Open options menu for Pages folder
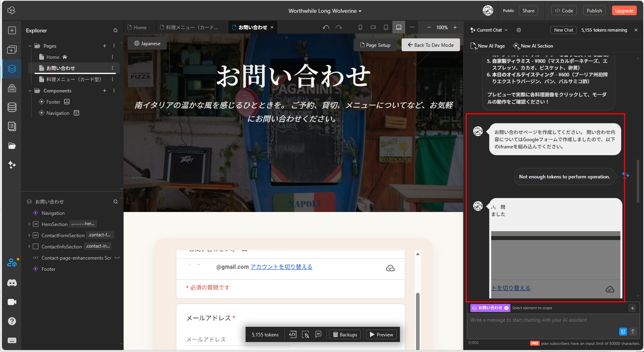The width and height of the screenshot is (644, 352). point(114,46)
